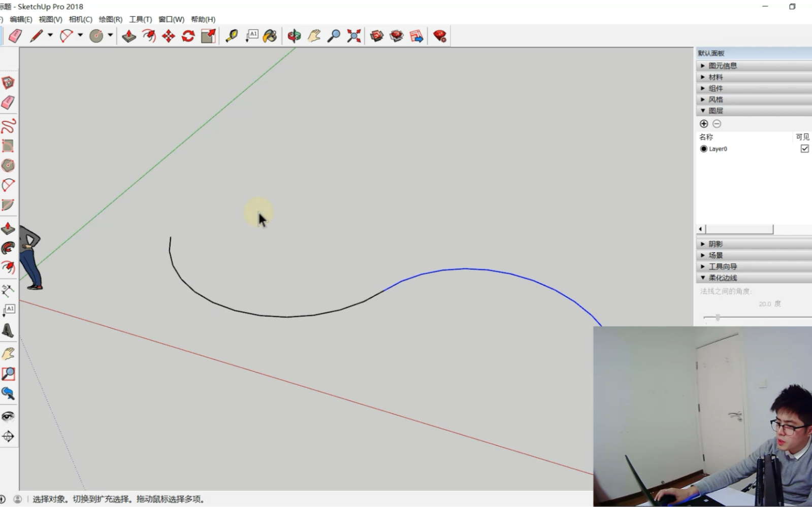
Task: Select the Rotate tool
Action: [x=188, y=36]
